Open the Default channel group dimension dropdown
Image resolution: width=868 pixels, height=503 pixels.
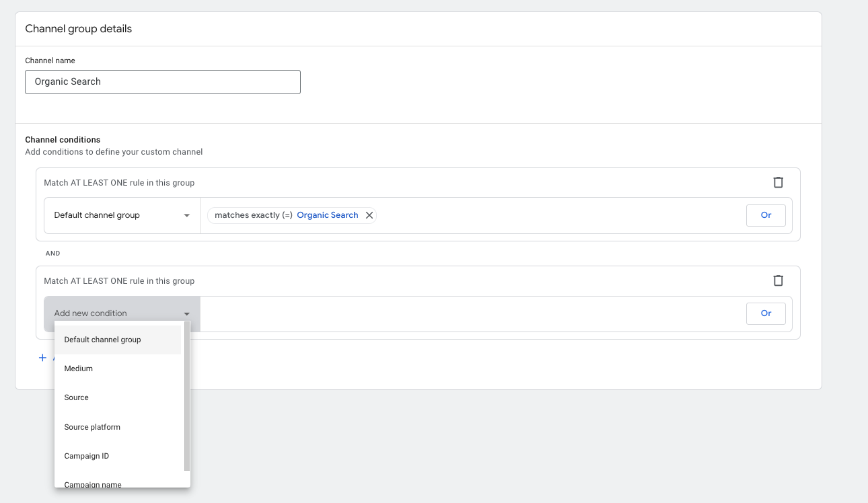[122, 215]
